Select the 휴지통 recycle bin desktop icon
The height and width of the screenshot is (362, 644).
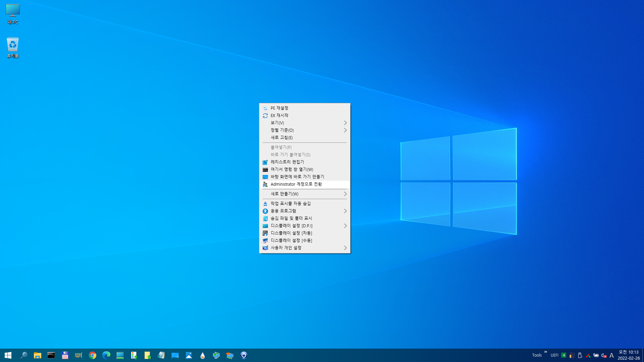pyautogui.click(x=13, y=48)
